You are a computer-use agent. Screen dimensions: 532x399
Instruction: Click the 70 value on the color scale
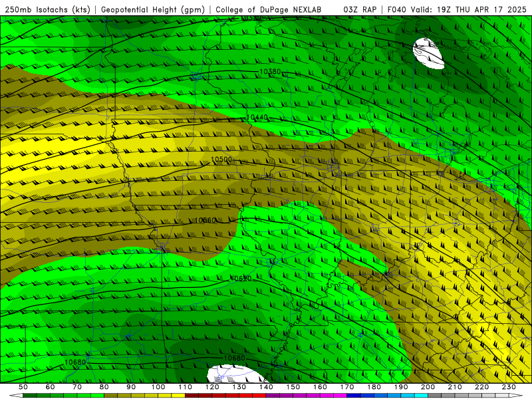point(77,387)
